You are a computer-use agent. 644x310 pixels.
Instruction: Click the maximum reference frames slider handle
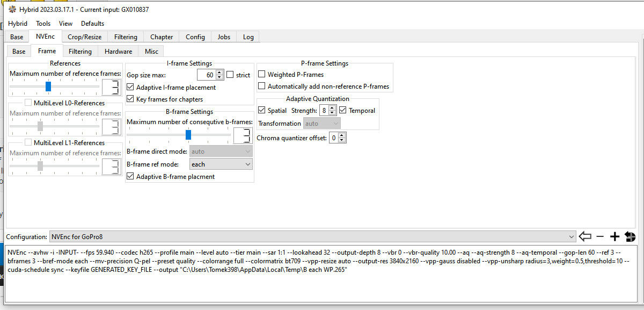[48, 86]
